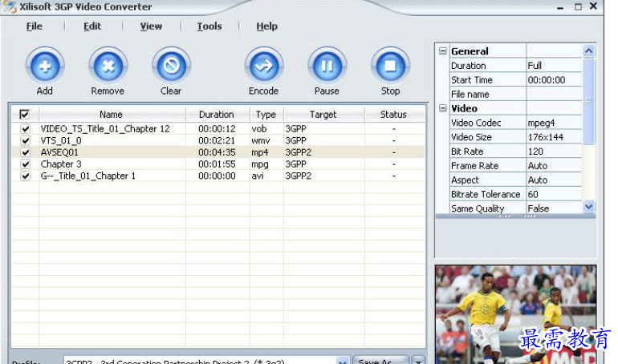
Task: Select the VIDEO_TS_Title_01_Chapter 12 file name
Action: [x=105, y=128]
